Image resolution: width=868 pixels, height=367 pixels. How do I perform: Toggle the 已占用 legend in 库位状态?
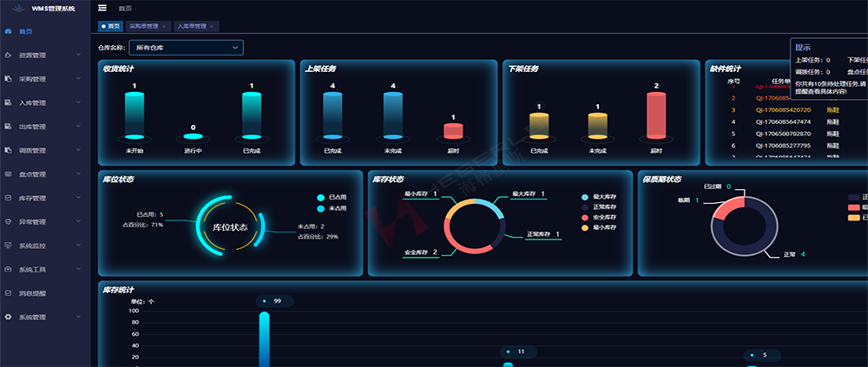pos(332,197)
